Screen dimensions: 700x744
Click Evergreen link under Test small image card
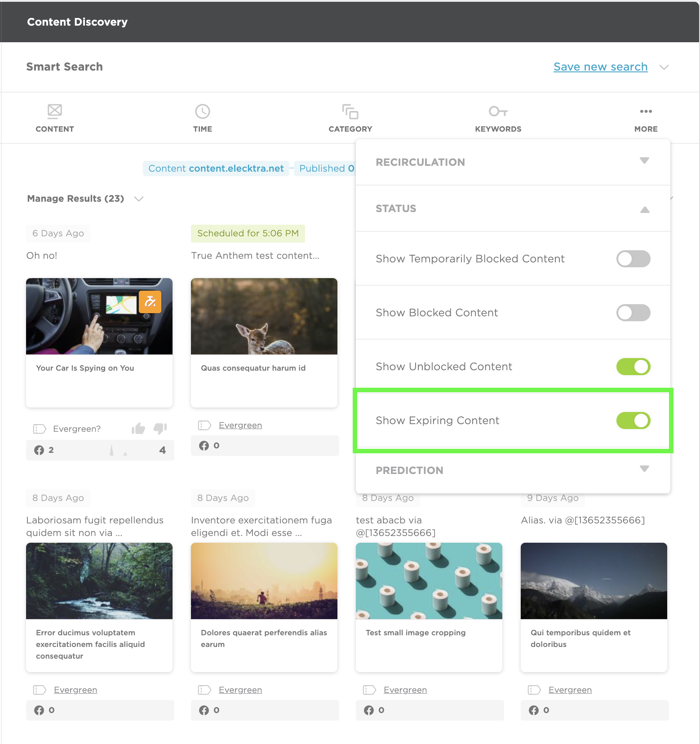click(405, 690)
